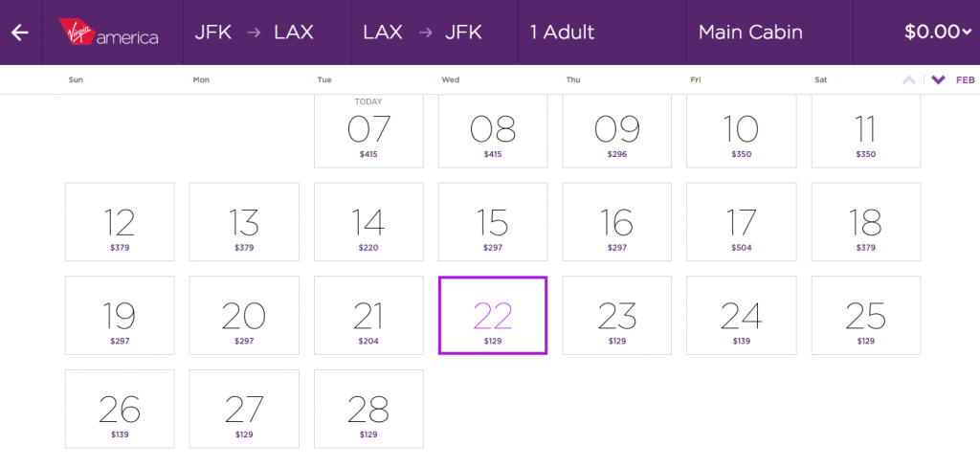Pick date 19 at $297

120,316
